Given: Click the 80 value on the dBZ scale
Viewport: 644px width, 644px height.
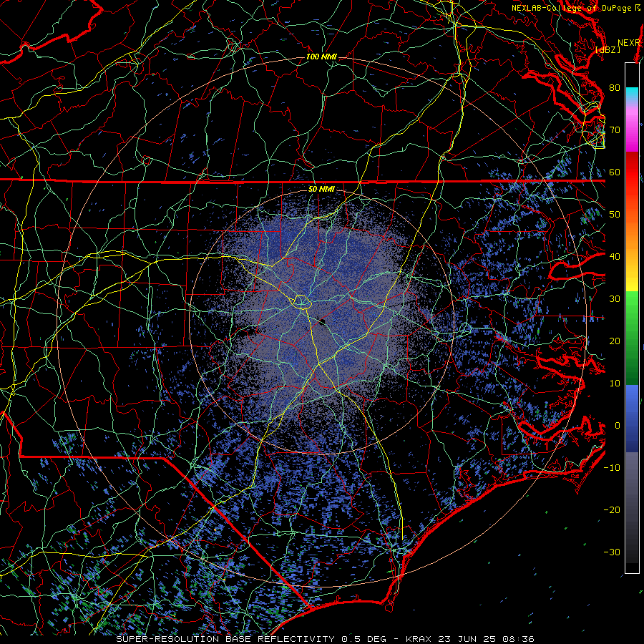Looking at the screenshot, I should [615, 87].
